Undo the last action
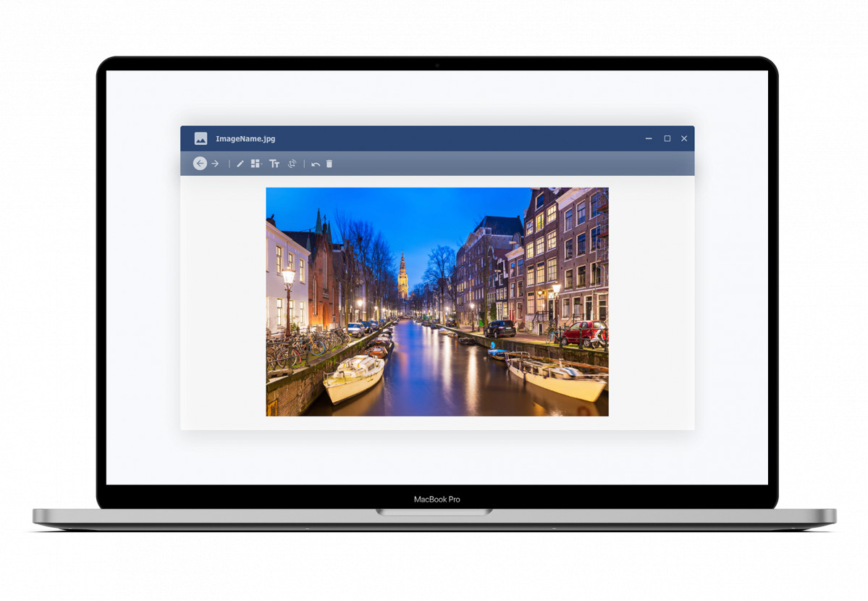The width and height of the screenshot is (868, 601). (316, 164)
